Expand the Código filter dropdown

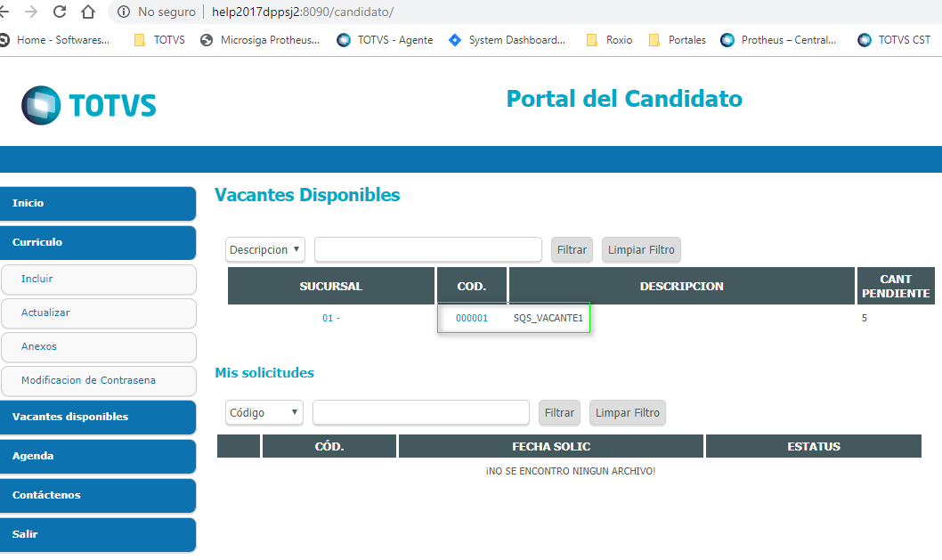click(264, 412)
